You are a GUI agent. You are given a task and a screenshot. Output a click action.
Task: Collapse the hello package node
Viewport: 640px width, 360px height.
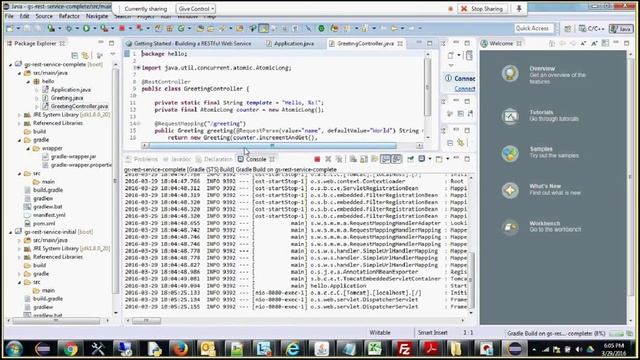point(28,81)
